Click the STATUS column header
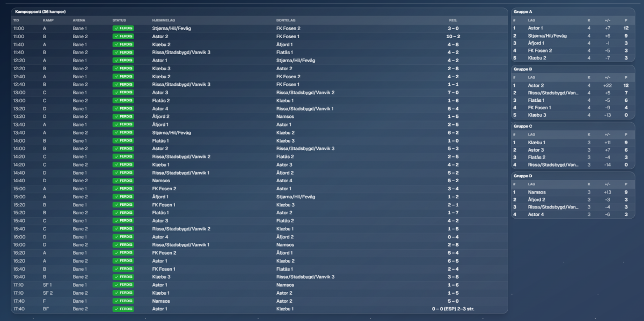This screenshot has width=644, height=321. (x=119, y=20)
